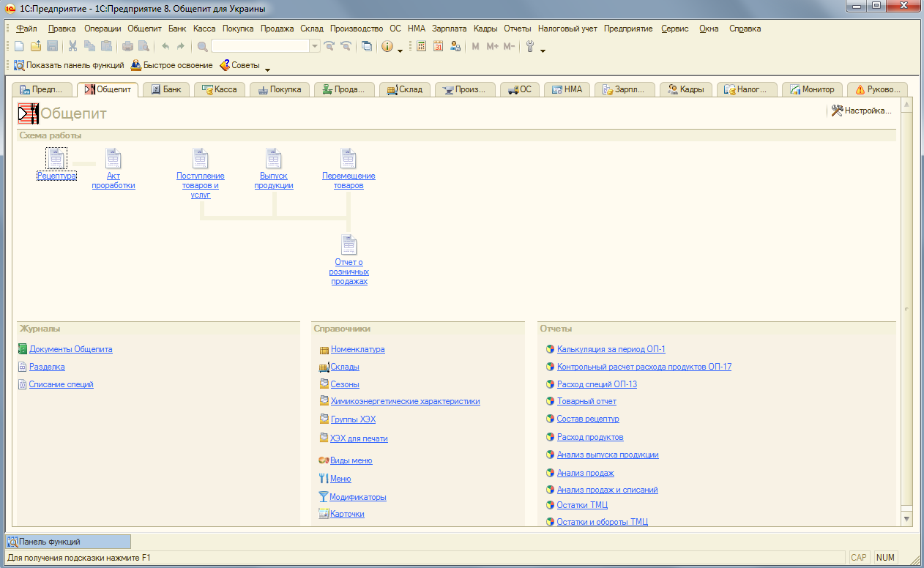Open the Сервис menu
The height and width of the screenshot is (568, 924).
tap(674, 29)
